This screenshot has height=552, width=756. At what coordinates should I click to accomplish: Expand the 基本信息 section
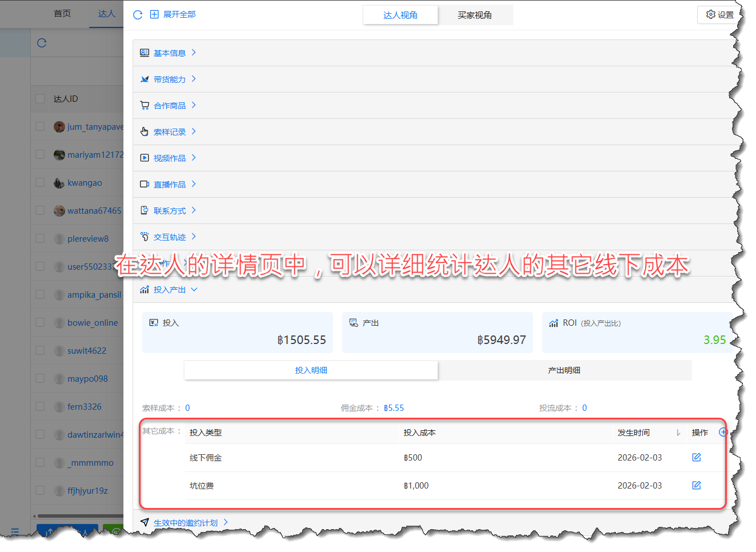tap(170, 53)
